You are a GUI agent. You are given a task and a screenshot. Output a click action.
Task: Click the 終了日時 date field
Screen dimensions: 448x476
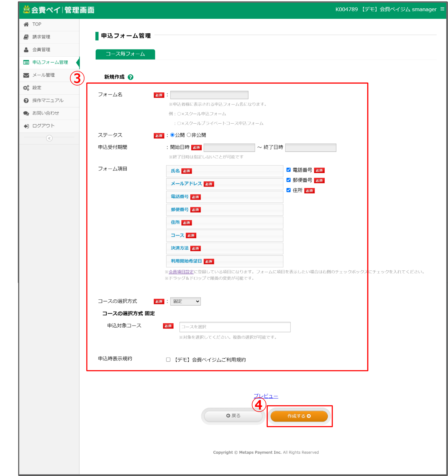(x=311, y=148)
